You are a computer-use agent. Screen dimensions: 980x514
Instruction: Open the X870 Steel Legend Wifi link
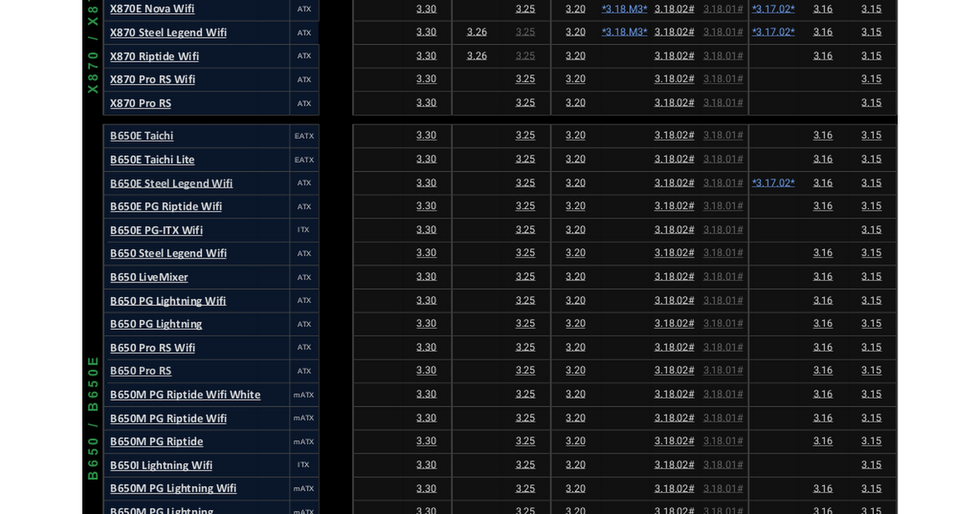pyautogui.click(x=168, y=33)
